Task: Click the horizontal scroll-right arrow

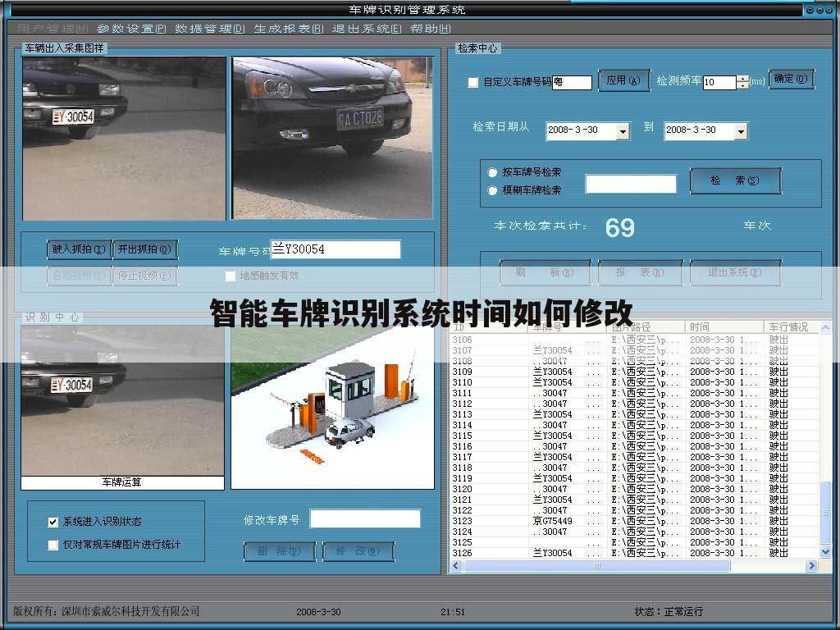Action: pyautogui.click(x=811, y=565)
